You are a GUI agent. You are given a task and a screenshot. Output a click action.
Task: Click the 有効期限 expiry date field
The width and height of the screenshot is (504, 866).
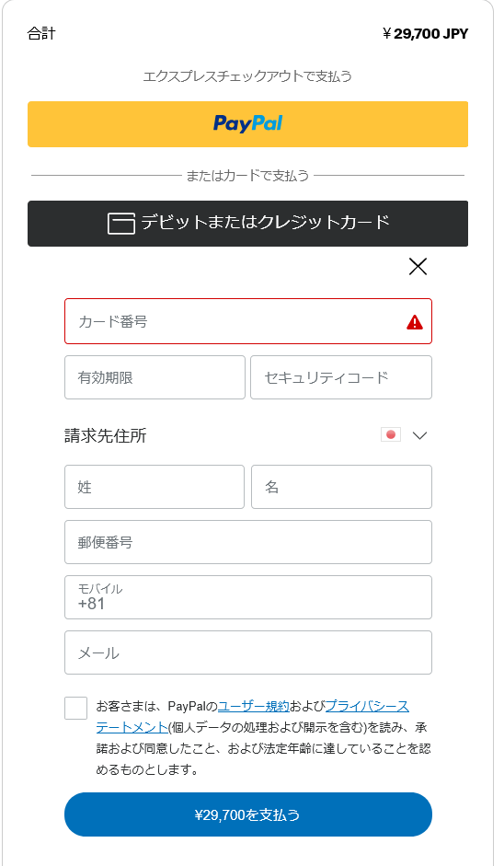155,377
